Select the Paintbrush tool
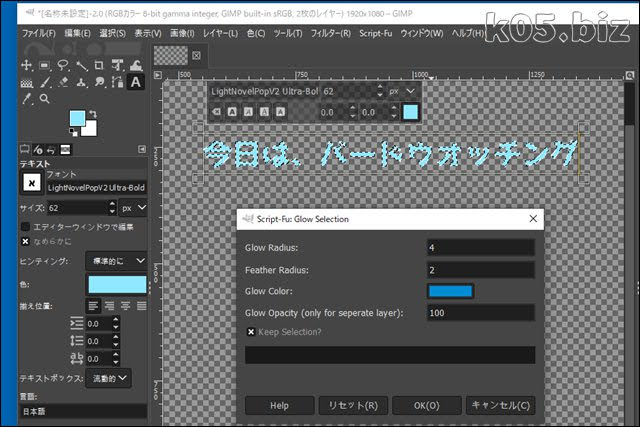Viewport: 640px width, 427px height. click(44, 83)
